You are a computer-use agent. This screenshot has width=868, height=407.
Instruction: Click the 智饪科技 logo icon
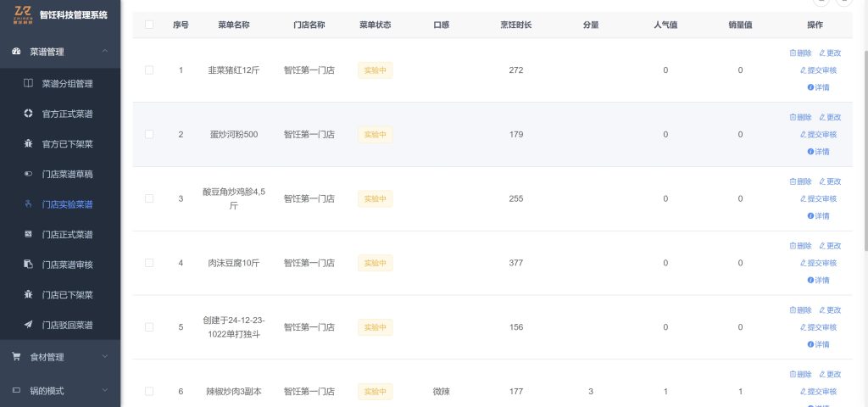23,14
